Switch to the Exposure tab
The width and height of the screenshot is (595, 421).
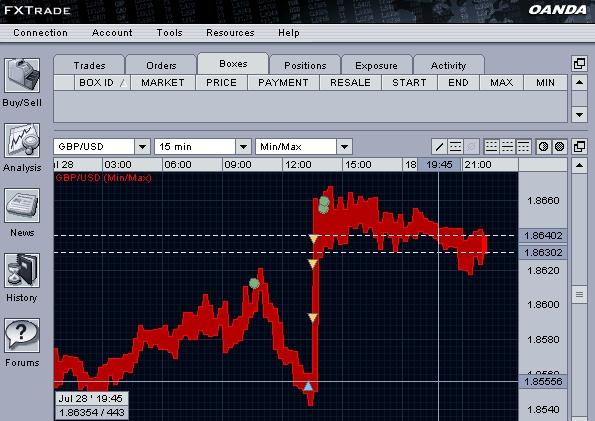click(376, 65)
